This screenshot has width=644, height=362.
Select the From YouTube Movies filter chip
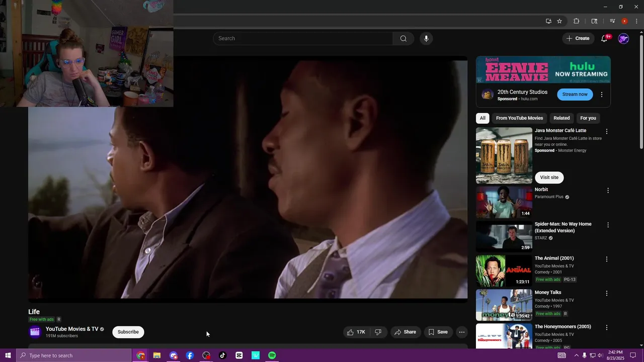[x=519, y=118]
